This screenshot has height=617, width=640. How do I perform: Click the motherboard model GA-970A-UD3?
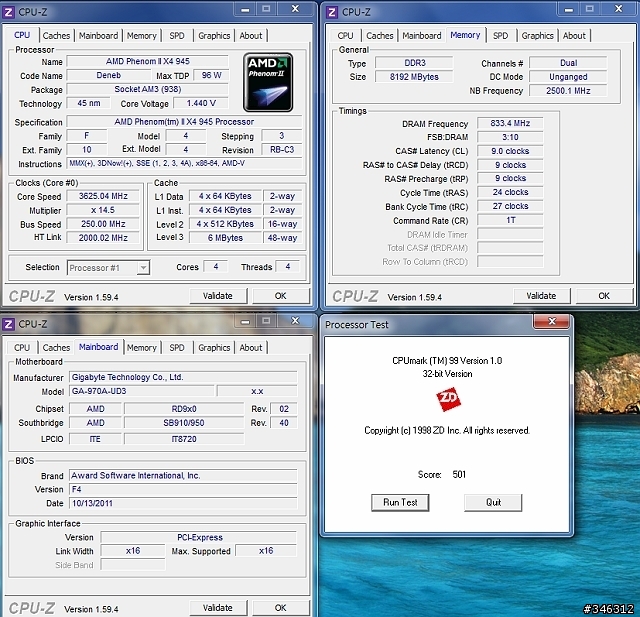coord(141,391)
